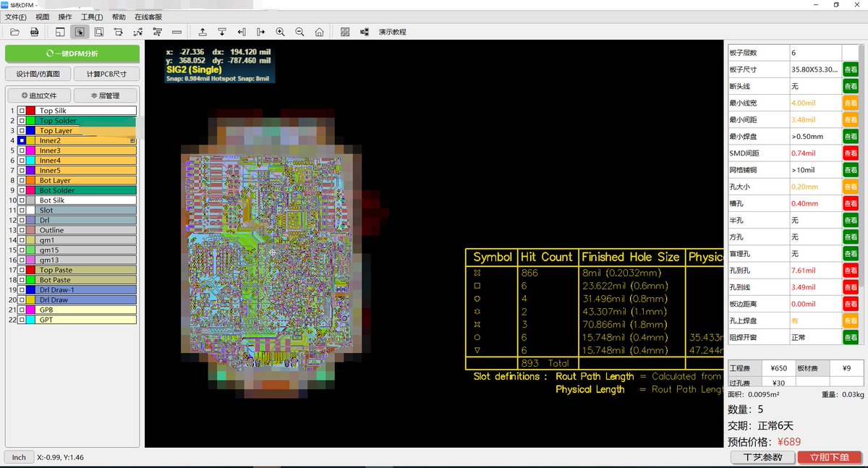Zoom in with magnifier plus icon

click(281, 32)
